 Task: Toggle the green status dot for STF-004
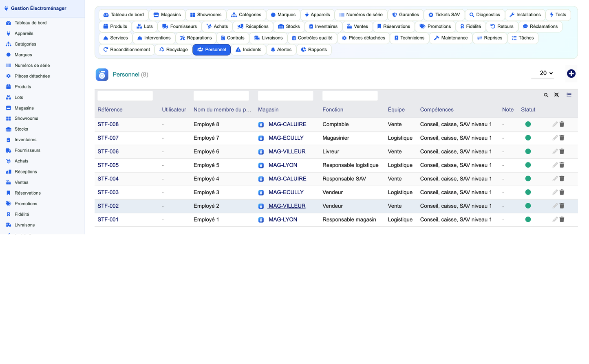528,179
